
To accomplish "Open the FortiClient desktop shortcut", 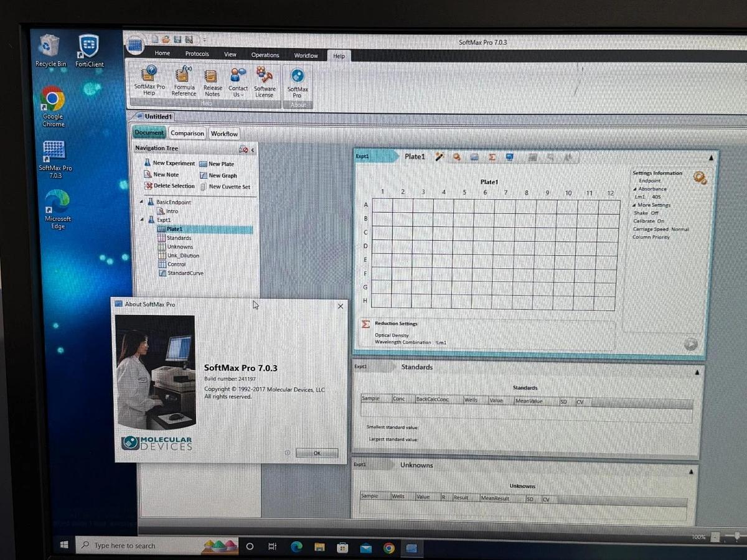I will tap(89, 51).
